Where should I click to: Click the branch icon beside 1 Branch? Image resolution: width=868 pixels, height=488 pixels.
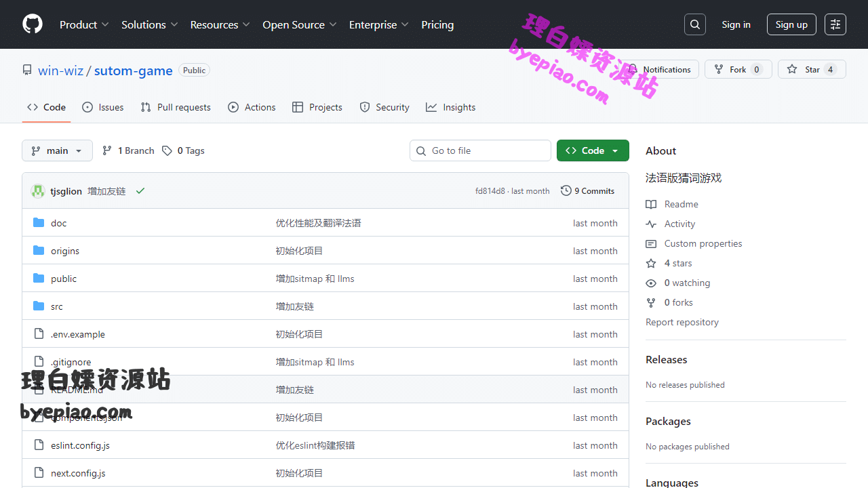tap(107, 150)
